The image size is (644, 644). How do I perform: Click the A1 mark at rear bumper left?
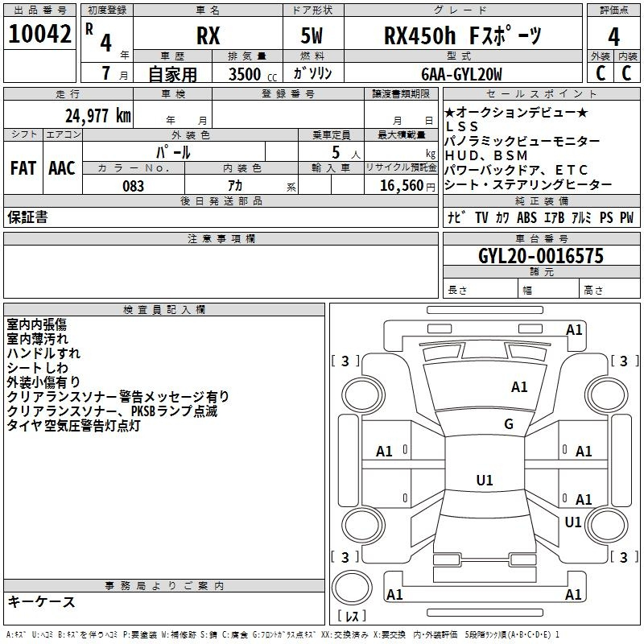click(x=394, y=594)
